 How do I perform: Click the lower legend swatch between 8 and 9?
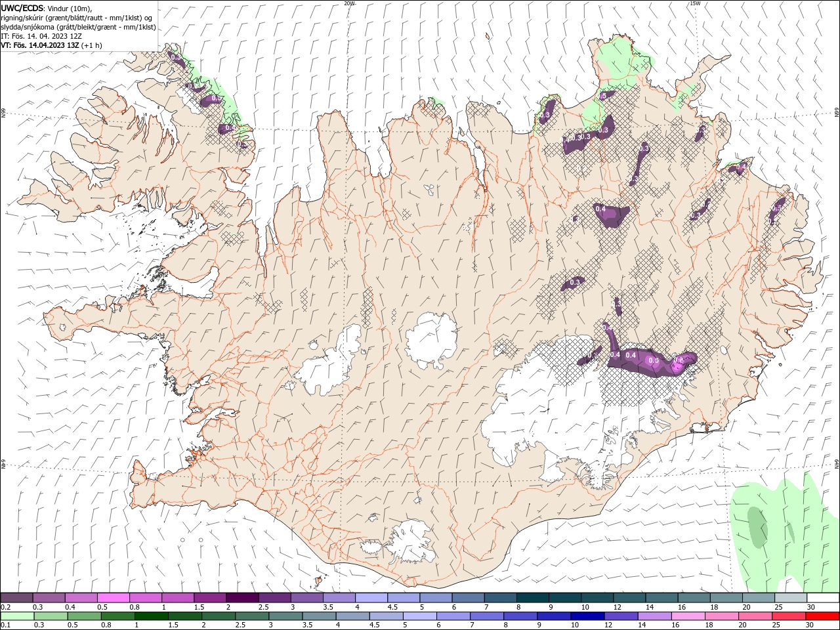point(520,616)
